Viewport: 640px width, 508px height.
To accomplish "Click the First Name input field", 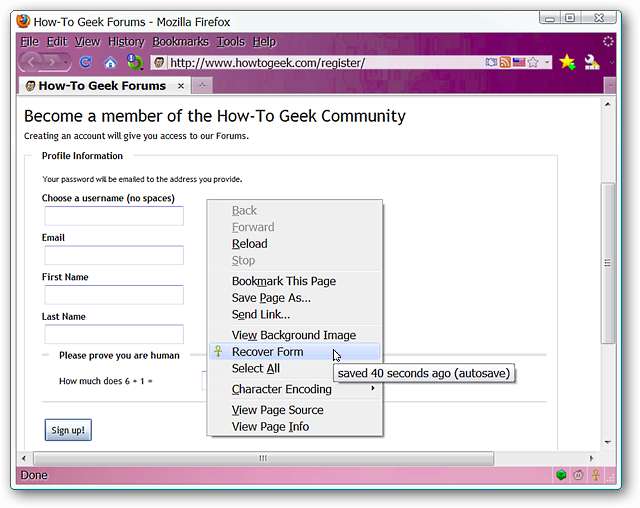I will [x=114, y=295].
